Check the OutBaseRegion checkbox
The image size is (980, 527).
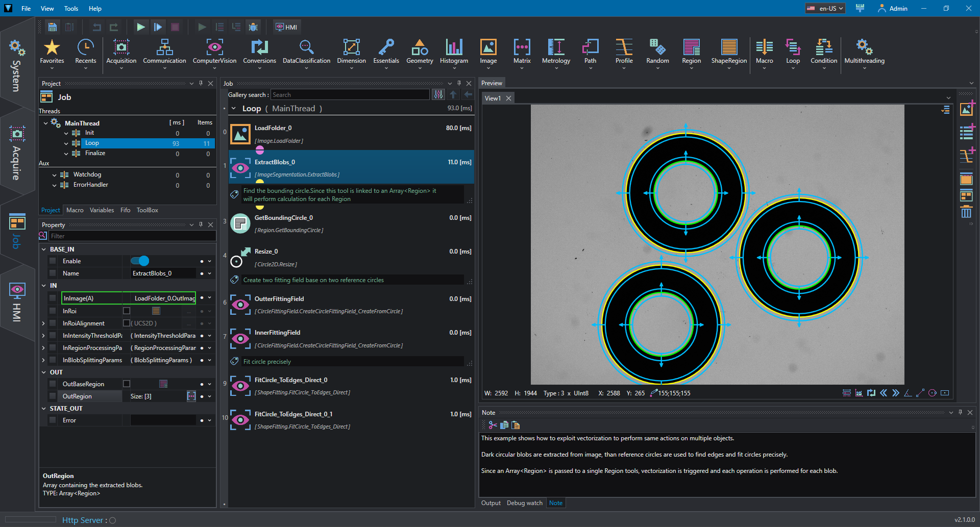tap(127, 384)
